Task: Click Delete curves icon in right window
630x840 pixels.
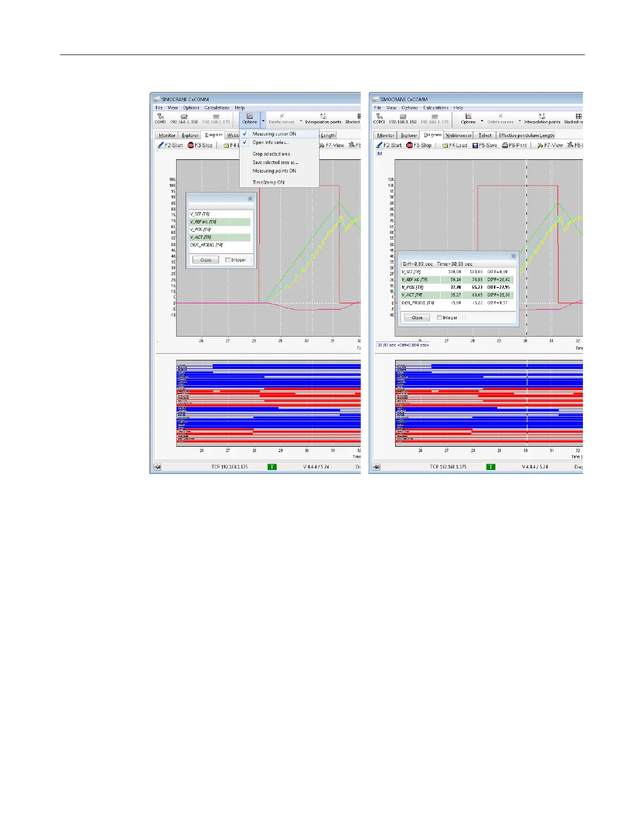Action: tap(500, 116)
